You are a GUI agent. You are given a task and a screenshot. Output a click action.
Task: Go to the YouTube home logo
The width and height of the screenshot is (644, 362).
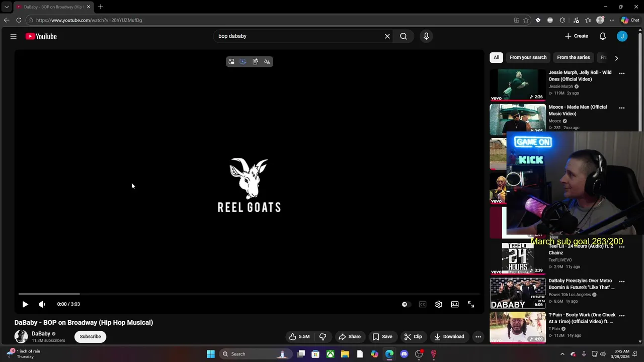41,36
